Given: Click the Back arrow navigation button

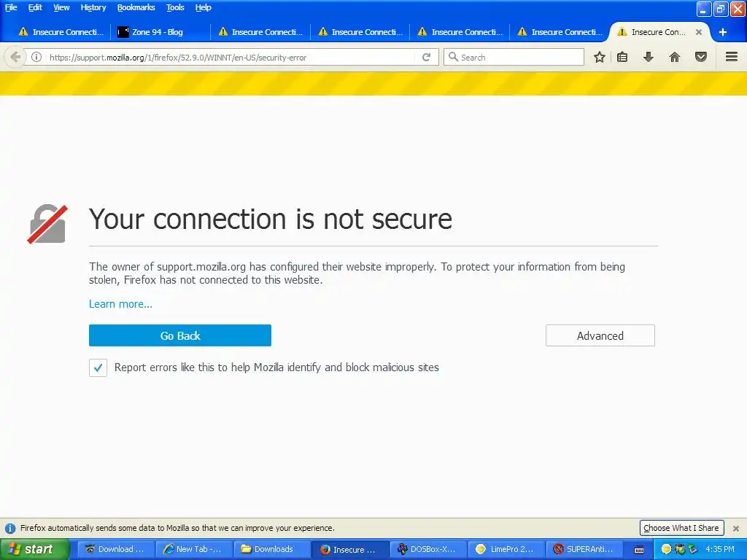Looking at the screenshot, I should [15, 57].
